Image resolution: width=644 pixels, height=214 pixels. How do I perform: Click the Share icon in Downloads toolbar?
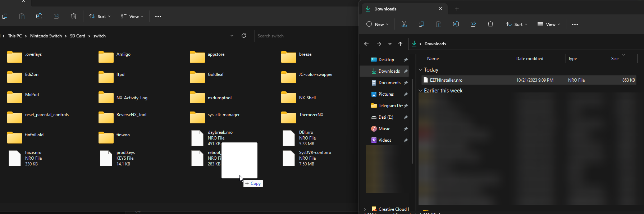click(x=473, y=24)
